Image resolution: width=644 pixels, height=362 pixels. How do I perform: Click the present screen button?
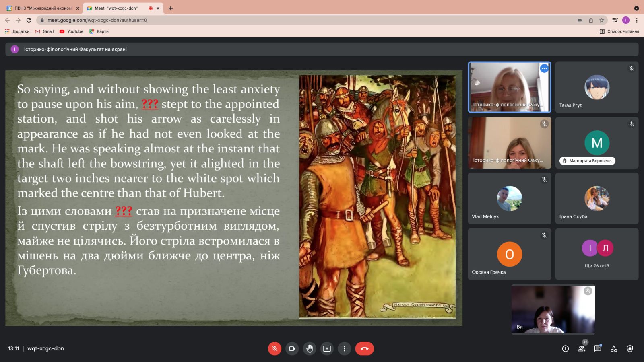pos(327,348)
